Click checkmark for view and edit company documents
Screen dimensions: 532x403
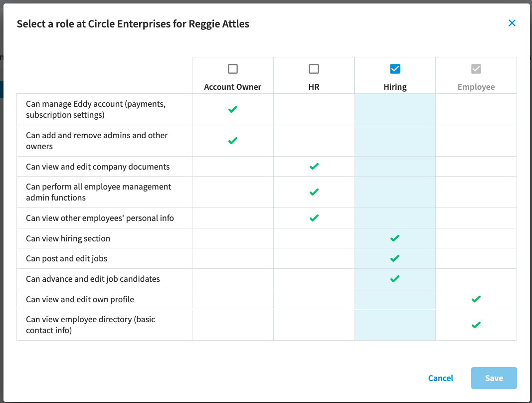tap(314, 167)
